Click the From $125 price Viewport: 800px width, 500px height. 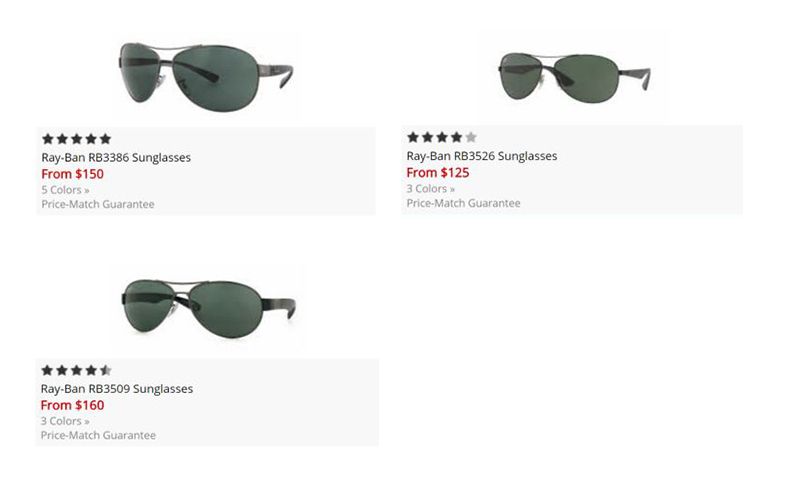point(438,172)
